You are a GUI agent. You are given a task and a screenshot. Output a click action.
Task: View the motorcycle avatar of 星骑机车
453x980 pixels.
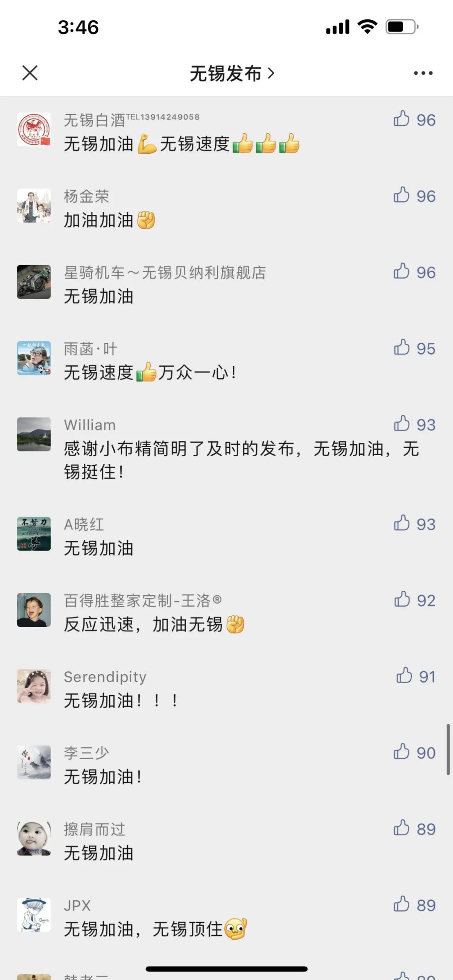[34, 282]
